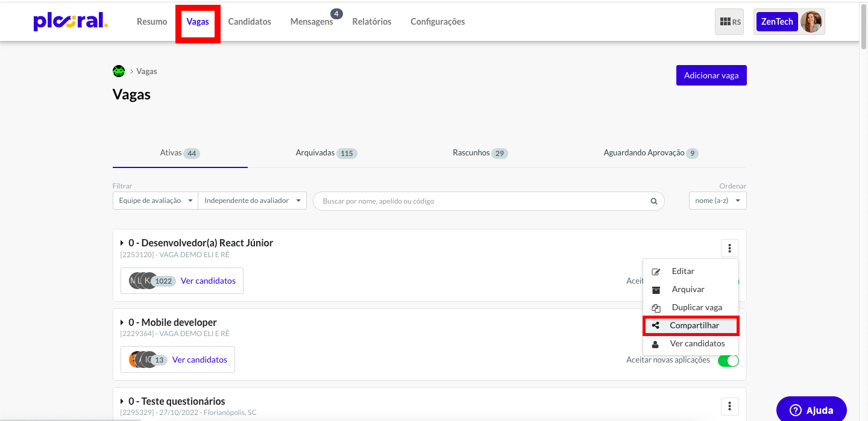
Task: Click the Vagas breadcrumb link
Action: [x=146, y=71]
